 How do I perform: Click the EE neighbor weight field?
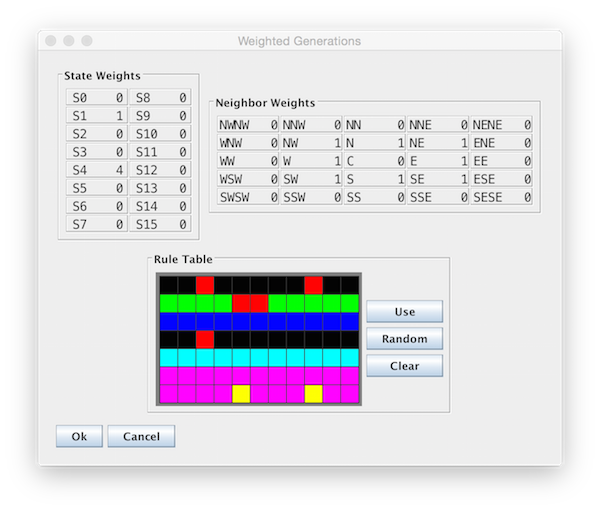501,161
